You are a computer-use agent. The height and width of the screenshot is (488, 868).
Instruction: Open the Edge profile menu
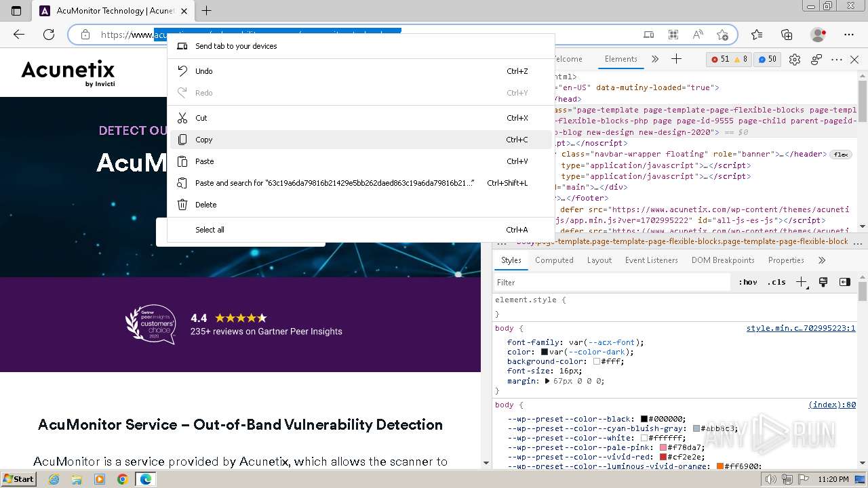(818, 35)
